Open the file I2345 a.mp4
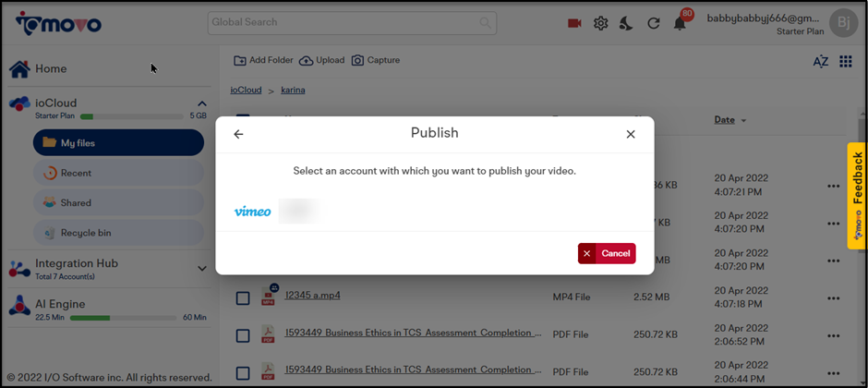868x388 pixels. click(312, 295)
